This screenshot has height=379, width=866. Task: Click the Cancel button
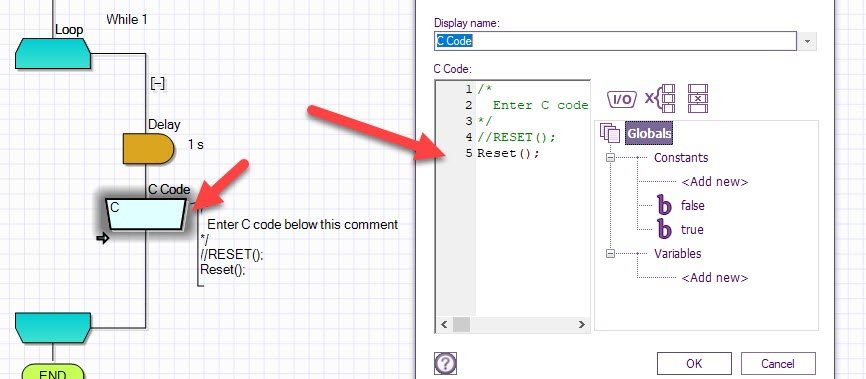(778, 364)
